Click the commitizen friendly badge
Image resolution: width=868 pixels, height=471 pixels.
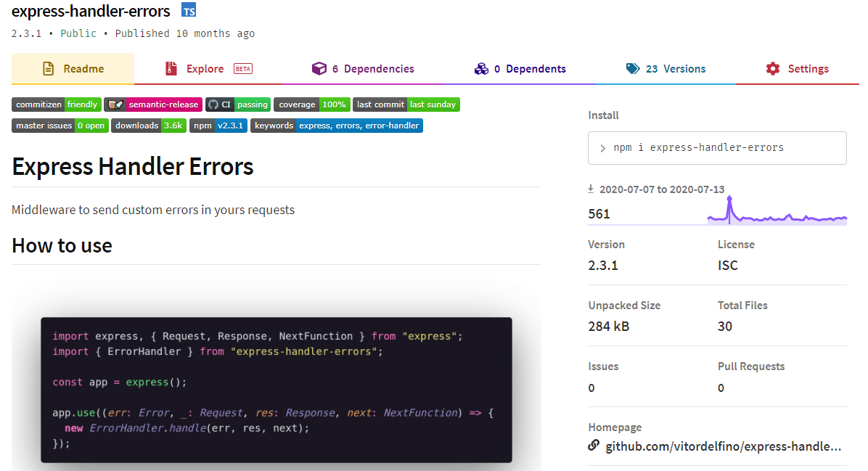[57, 105]
